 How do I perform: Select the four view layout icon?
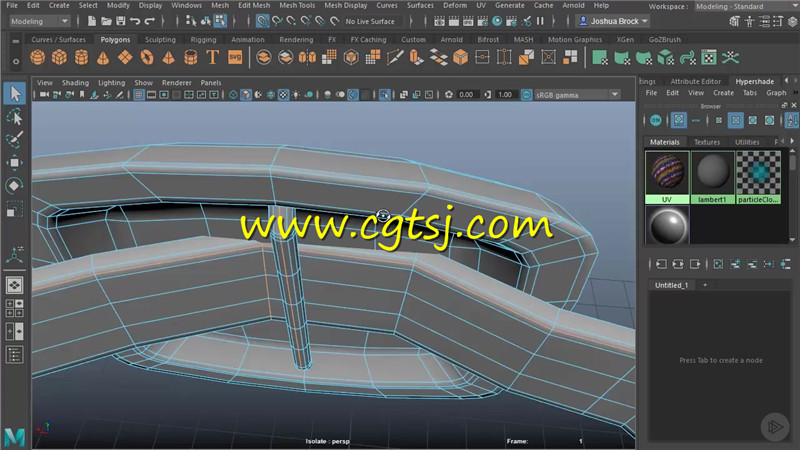click(x=14, y=308)
